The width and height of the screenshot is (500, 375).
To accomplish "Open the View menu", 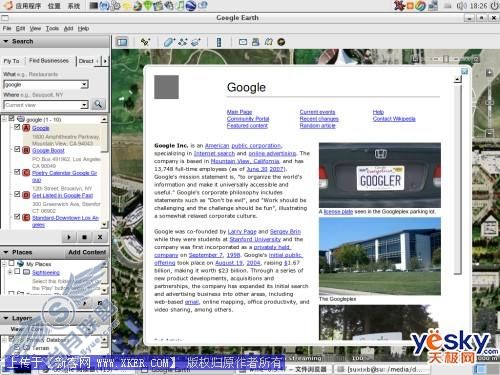I will point(35,28).
